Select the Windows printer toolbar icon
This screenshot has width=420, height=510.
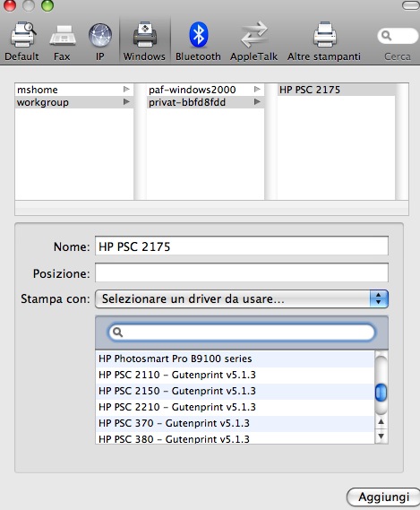click(x=145, y=35)
